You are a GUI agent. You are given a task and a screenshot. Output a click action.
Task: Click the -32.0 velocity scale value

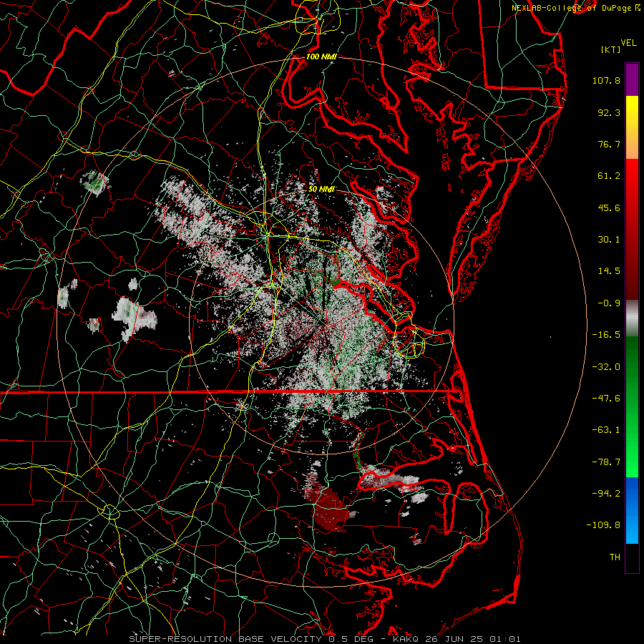[606, 367]
